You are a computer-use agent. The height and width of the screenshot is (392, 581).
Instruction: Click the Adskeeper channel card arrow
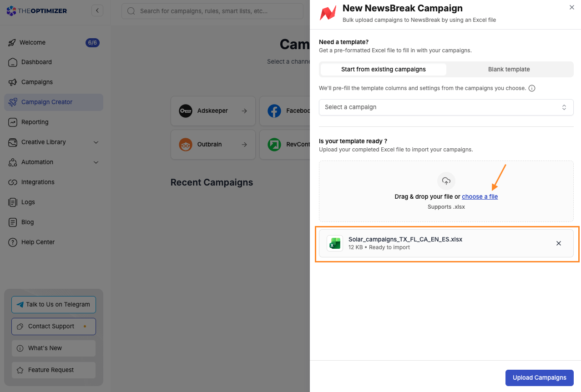(244, 111)
